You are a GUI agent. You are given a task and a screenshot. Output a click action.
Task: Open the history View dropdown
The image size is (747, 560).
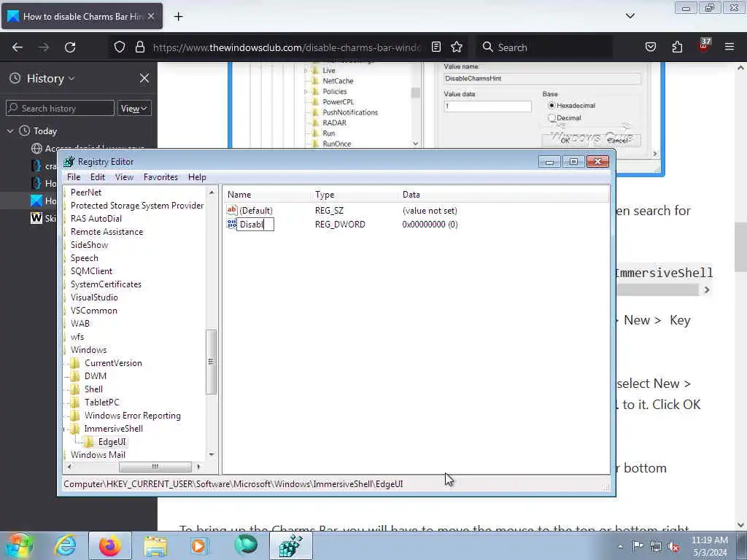134,109
